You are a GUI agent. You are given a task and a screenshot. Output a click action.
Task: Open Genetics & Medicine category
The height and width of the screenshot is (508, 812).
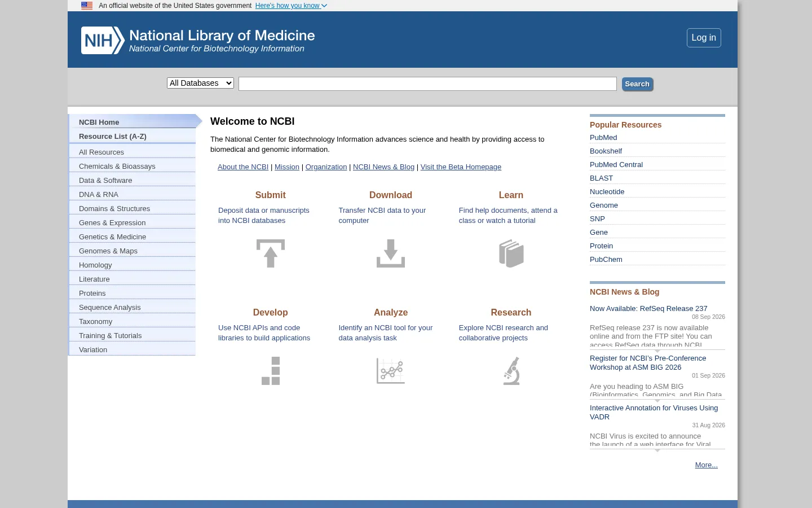pyautogui.click(x=132, y=237)
